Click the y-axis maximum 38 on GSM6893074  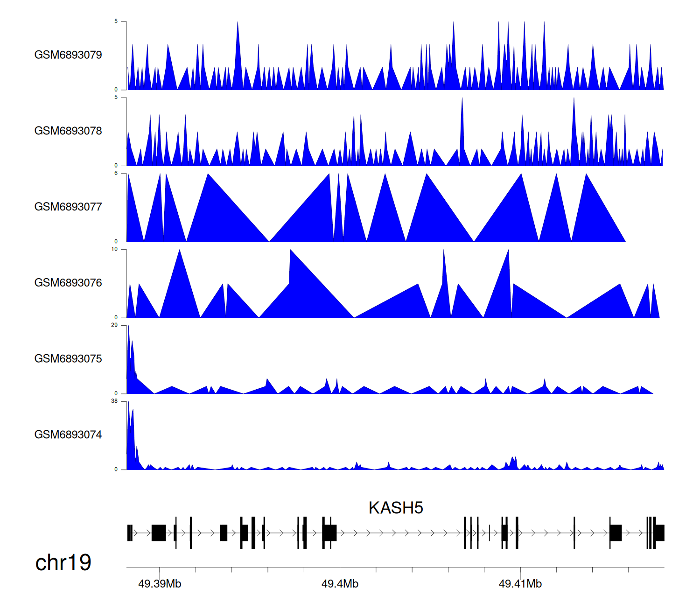114,401
